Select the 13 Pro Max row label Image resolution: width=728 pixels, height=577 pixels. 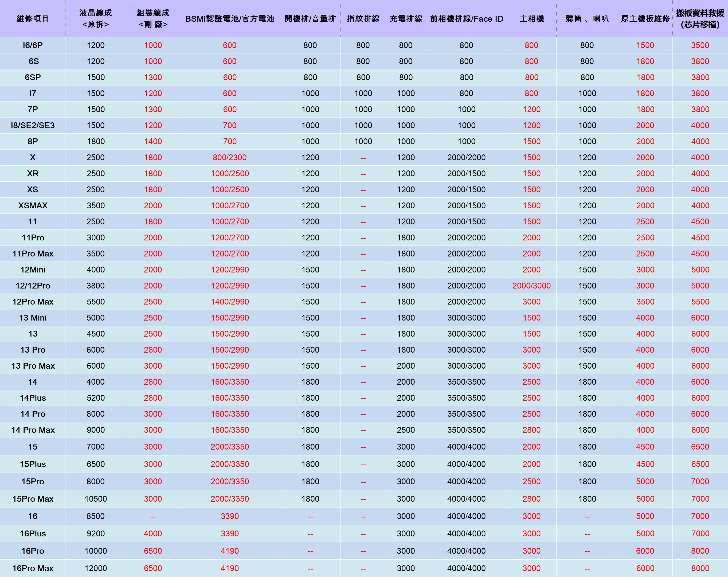pos(33,366)
